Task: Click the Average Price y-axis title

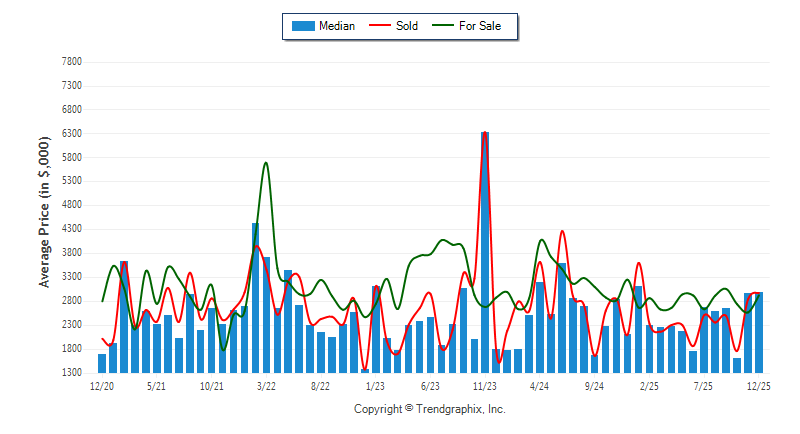Action: pyautogui.click(x=45, y=216)
